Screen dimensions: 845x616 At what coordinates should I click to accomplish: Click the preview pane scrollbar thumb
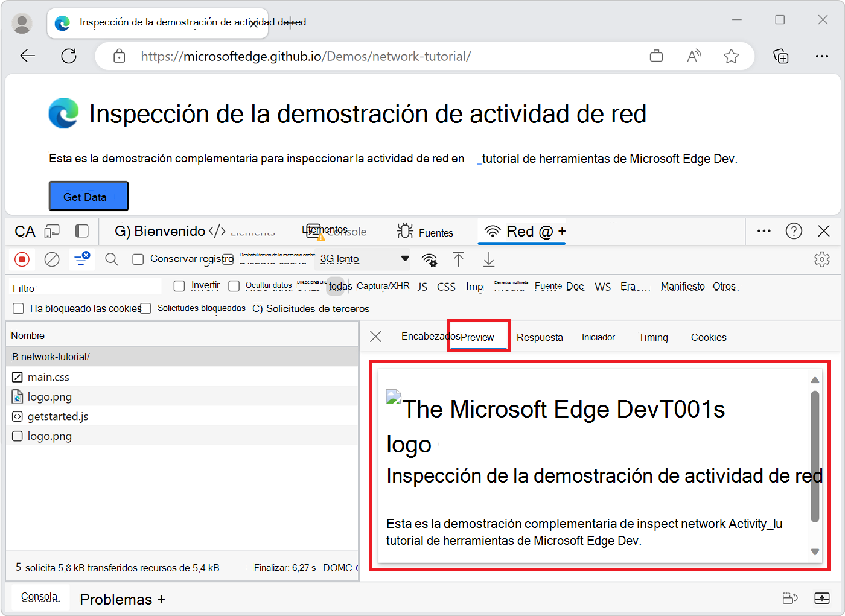point(815,456)
